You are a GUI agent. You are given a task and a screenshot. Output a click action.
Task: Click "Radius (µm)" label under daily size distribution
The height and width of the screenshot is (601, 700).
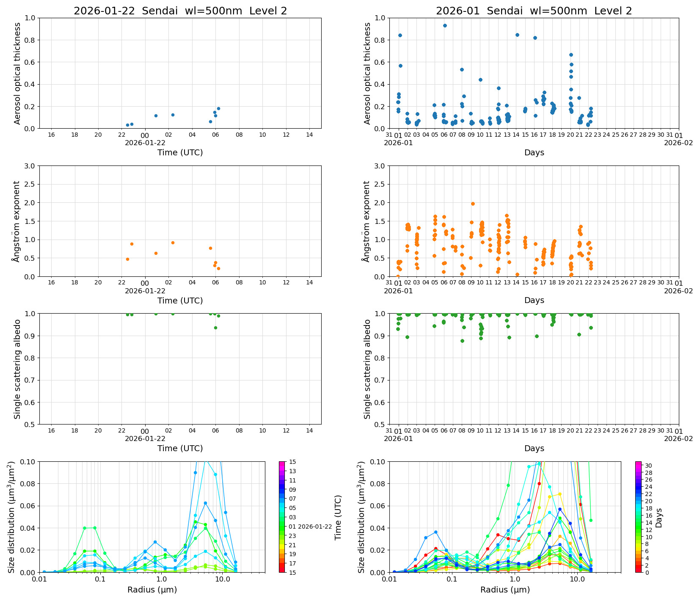[x=152, y=590]
